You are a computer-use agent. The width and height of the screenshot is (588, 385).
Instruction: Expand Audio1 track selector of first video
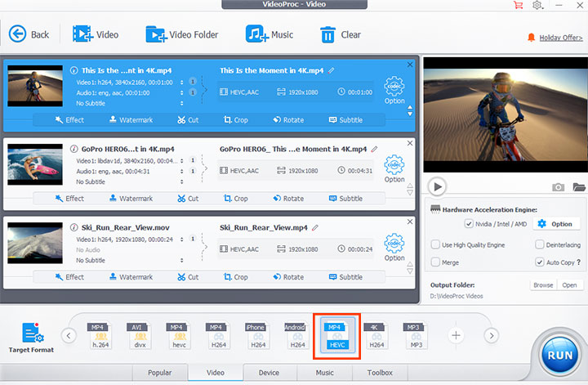tap(182, 92)
